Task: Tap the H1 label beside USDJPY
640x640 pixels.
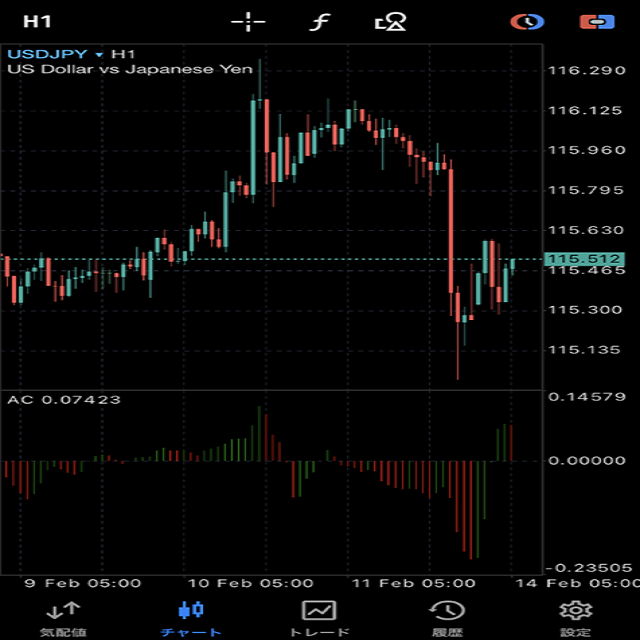Action: coord(123,54)
